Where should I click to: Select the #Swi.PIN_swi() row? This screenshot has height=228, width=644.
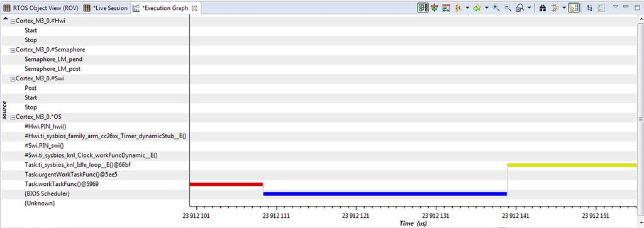point(45,146)
